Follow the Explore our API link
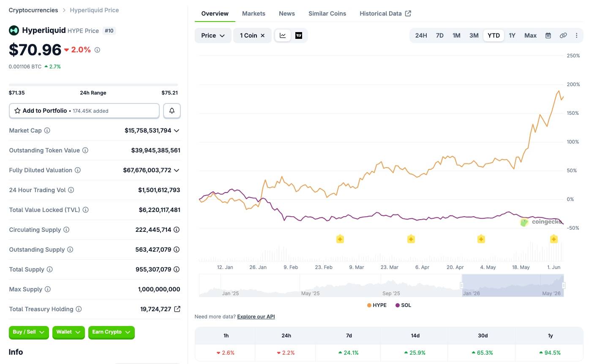This screenshot has height=364, width=589. [256, 317]
